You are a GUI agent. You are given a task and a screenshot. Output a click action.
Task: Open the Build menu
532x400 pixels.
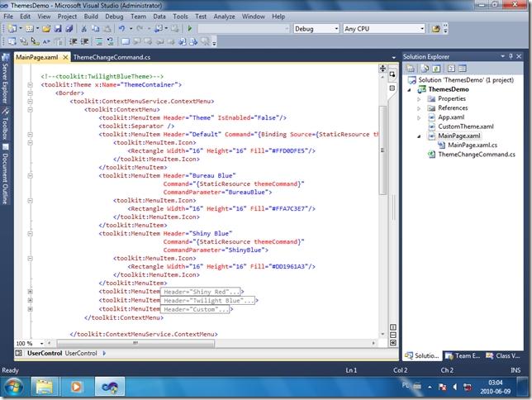point(91,17)
